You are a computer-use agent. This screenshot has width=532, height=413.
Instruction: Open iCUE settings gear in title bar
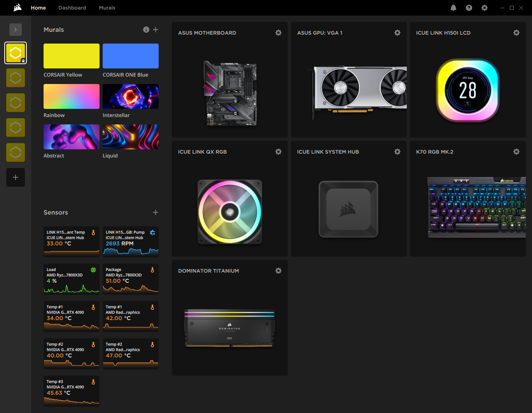[x=485, y=8]
